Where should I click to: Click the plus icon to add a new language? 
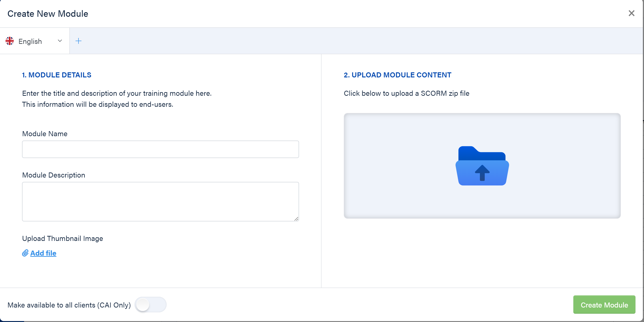[x=78, y=41]
